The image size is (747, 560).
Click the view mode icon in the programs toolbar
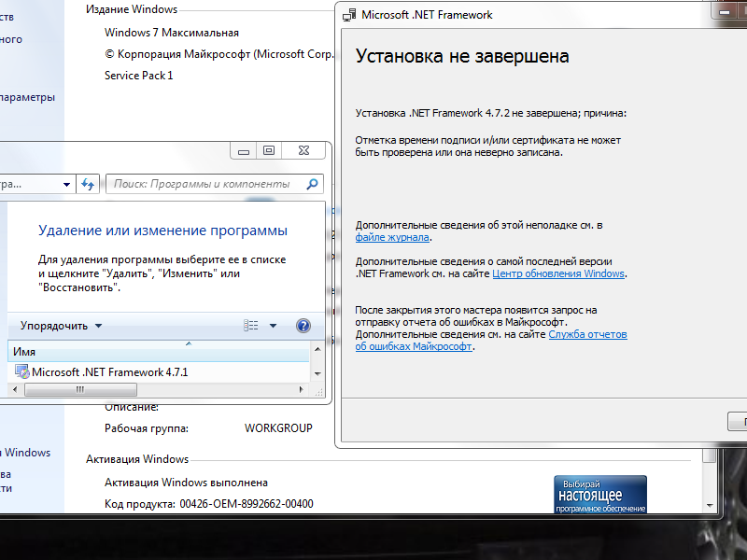(x=251, y=326)
